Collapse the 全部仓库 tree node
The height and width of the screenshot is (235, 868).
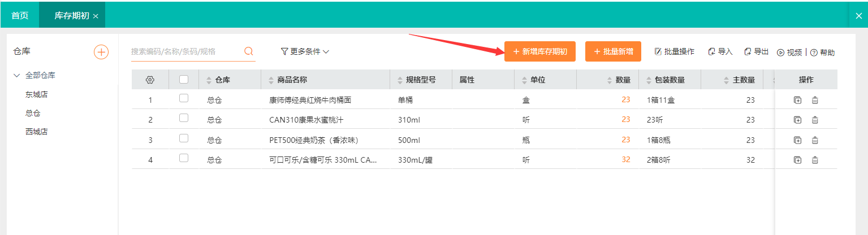tap(17, 75)
